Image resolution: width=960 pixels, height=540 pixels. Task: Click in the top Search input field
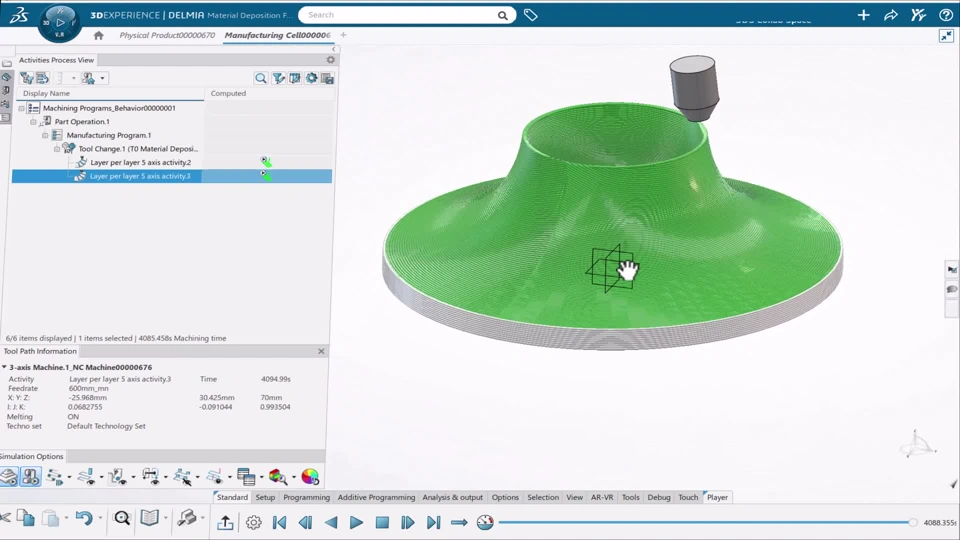[x=398, y=15]
